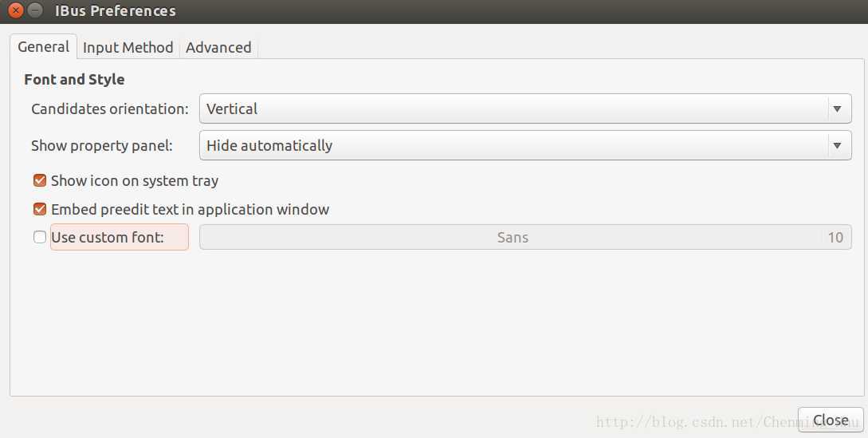
Task: Click the Show property panel label
Action: 102,146
